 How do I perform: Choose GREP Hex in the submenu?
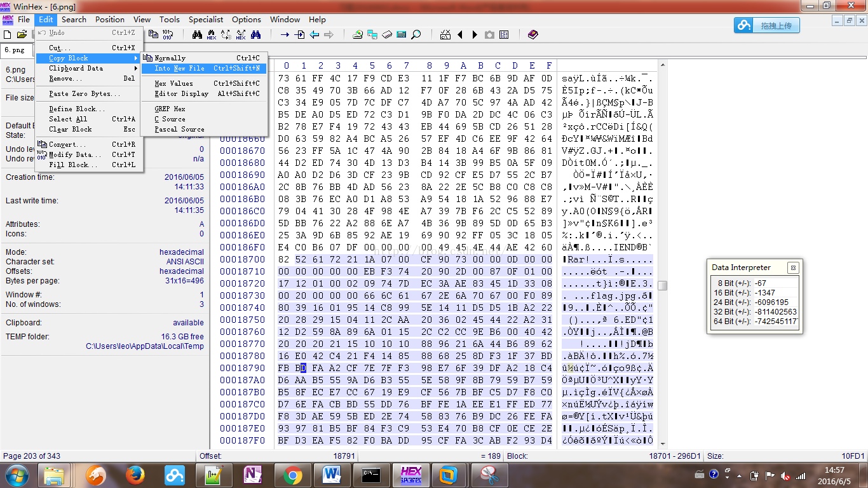(x=205, y=109)
